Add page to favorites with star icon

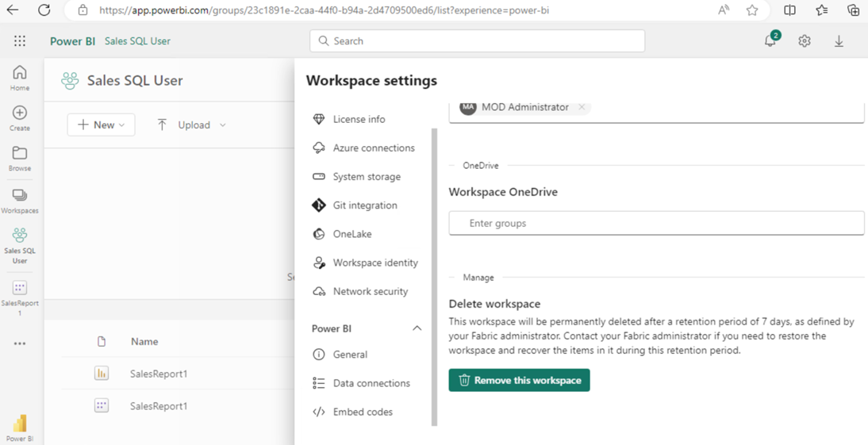coord(751,10)
